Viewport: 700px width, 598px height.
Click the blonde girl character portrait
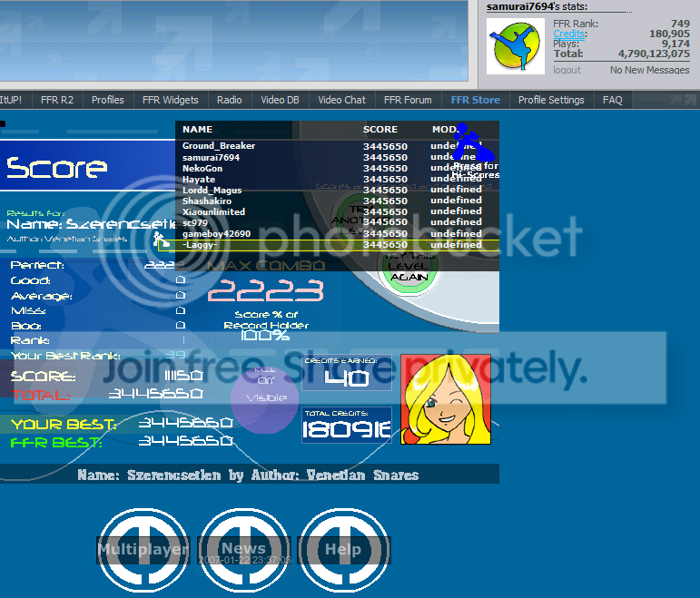[x=446, y=398]
